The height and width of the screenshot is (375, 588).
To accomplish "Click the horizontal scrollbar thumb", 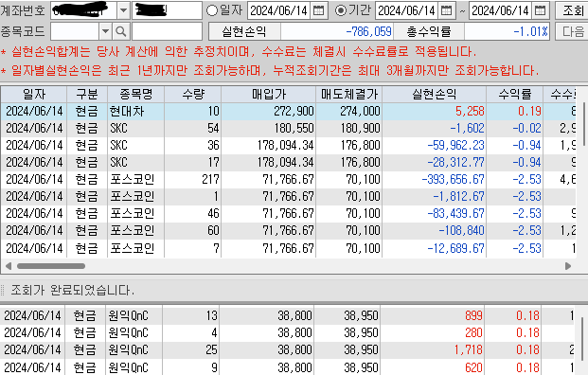I will 51,266.
